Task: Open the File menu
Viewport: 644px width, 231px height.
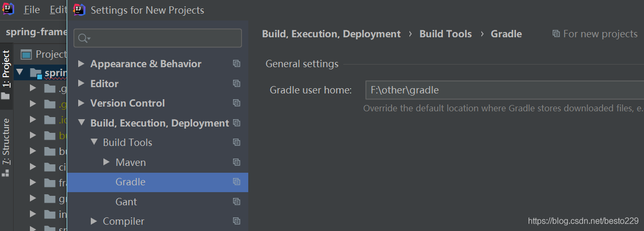Action: tap(31, 9)
